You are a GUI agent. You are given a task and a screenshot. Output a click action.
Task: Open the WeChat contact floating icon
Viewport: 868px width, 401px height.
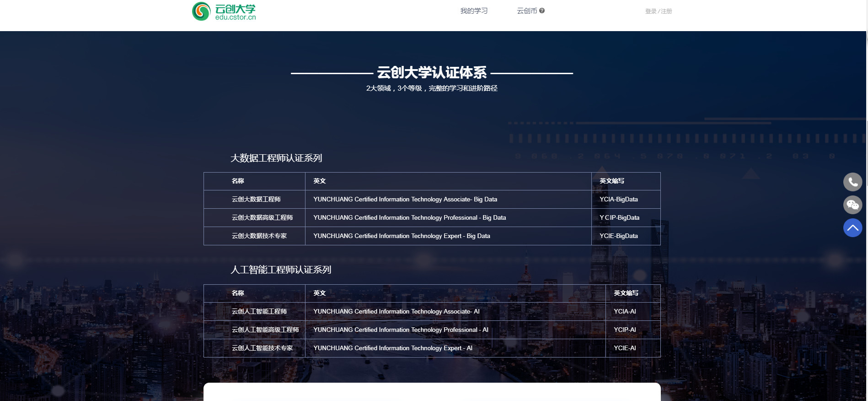click(852, 205)
